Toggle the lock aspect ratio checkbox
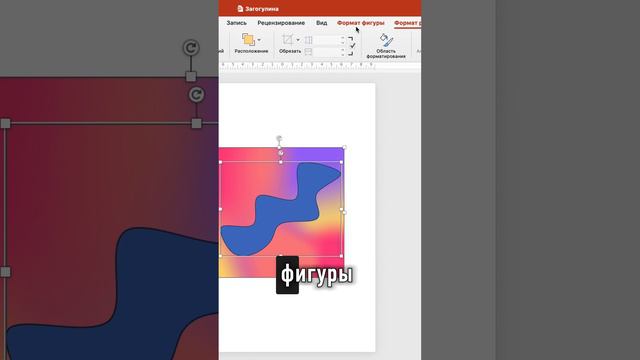Viewport: 640px width, 360px height. tap(352, 46)
